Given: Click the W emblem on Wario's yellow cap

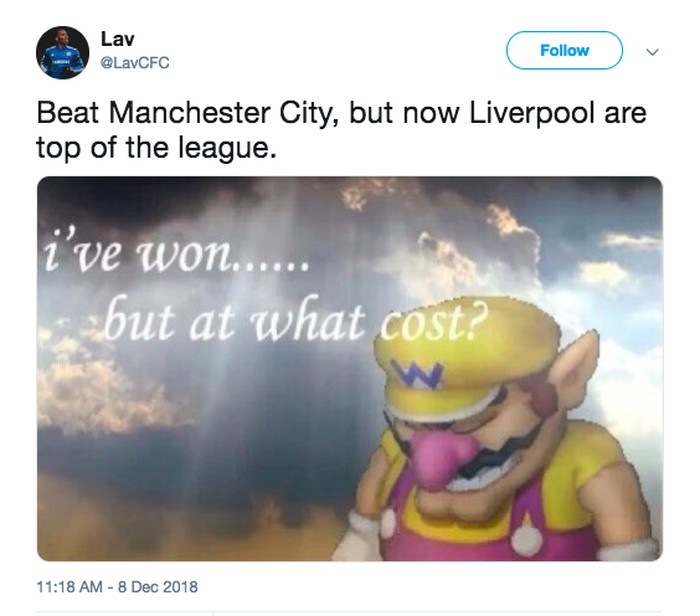Looking at the screenshot, I should point(417,374).
